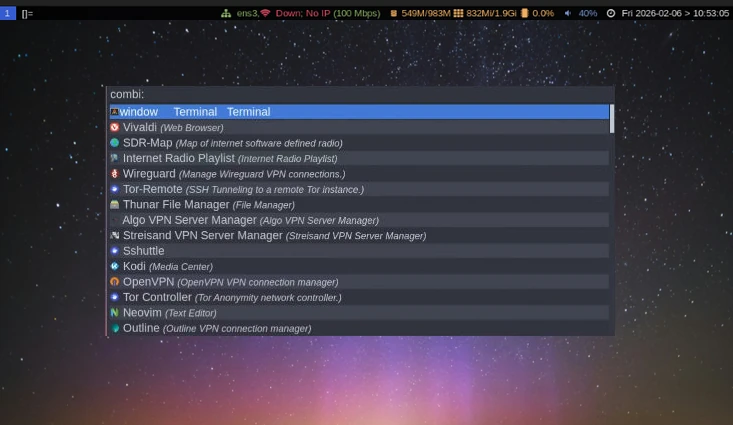Click the Tor-Remote icon
Viewport: 733px width, 425px height.
point(115,189)
